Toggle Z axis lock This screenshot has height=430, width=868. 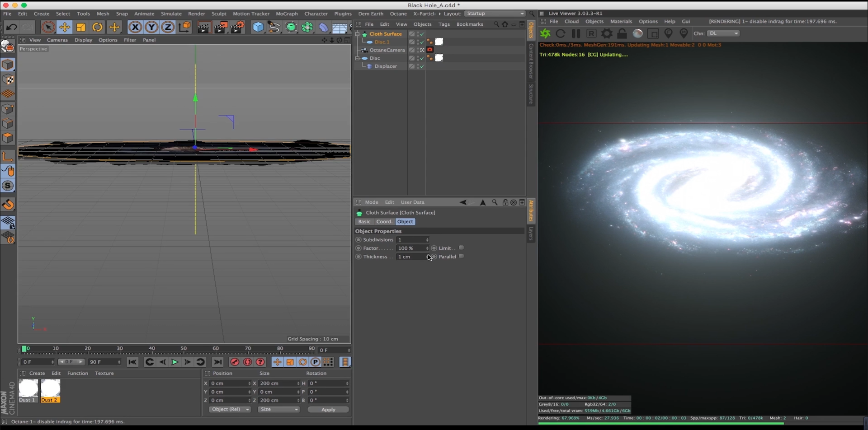click(x=168, y=27)
